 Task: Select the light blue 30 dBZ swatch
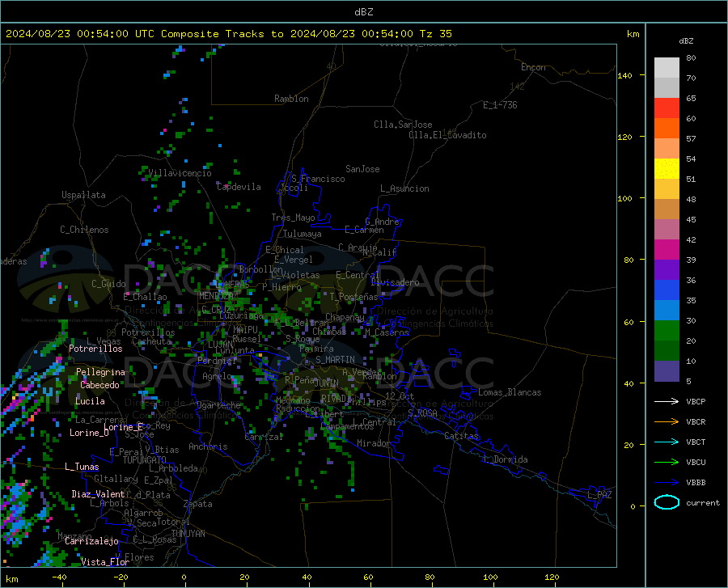[667, 311]
